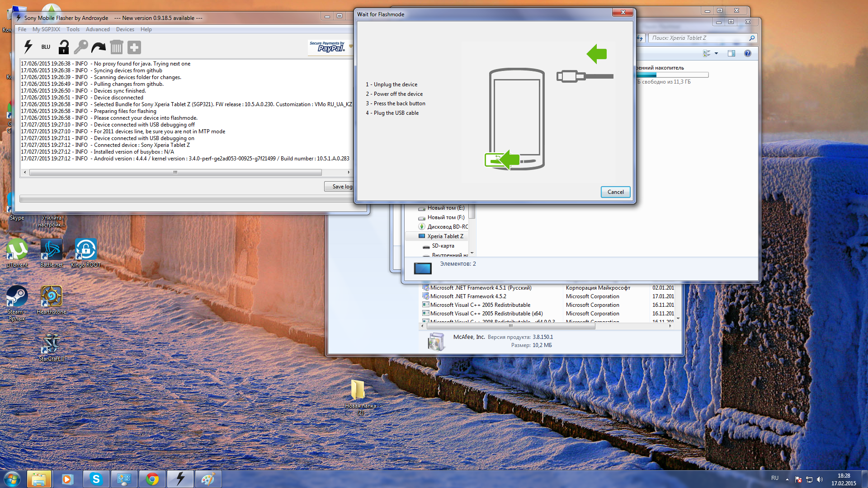Image resolution: width=868 pixels, height=488 pixels.
Task: Open the view options dropdown arrow in Explorer
Action: coord(716,53)
